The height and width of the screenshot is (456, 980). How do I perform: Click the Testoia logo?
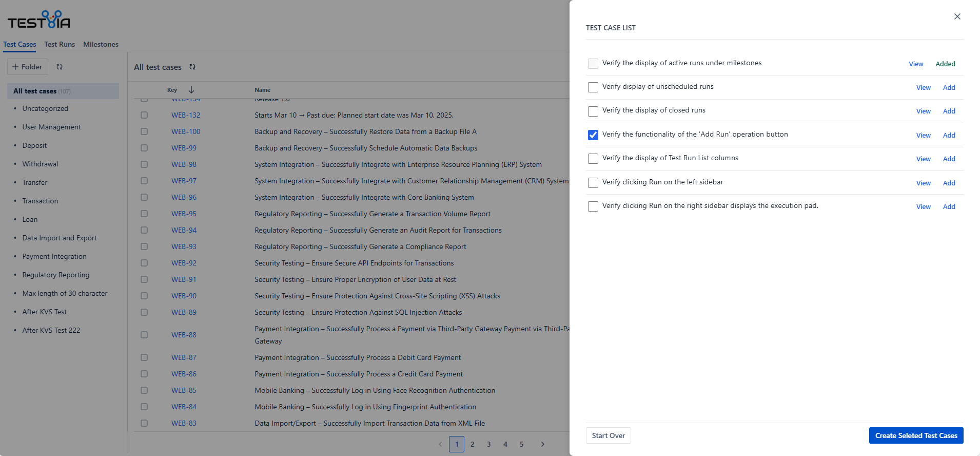[38, 21]
